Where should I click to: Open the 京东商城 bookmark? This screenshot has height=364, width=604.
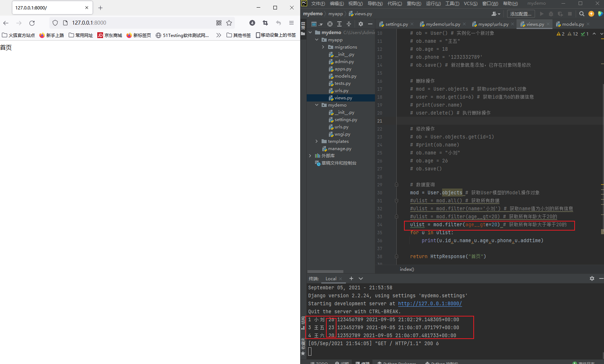(x=110, y=35)
